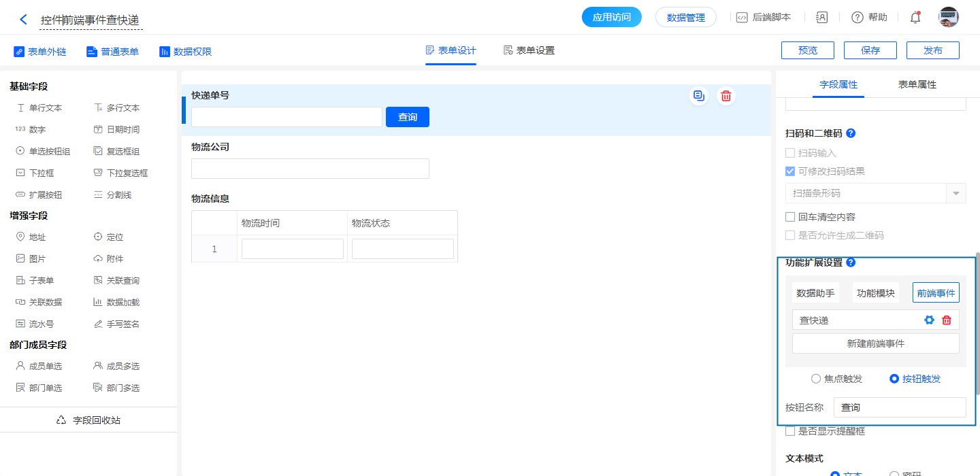Click the 按钮名称 input field

pyautogui.click(x=899, y=407)
